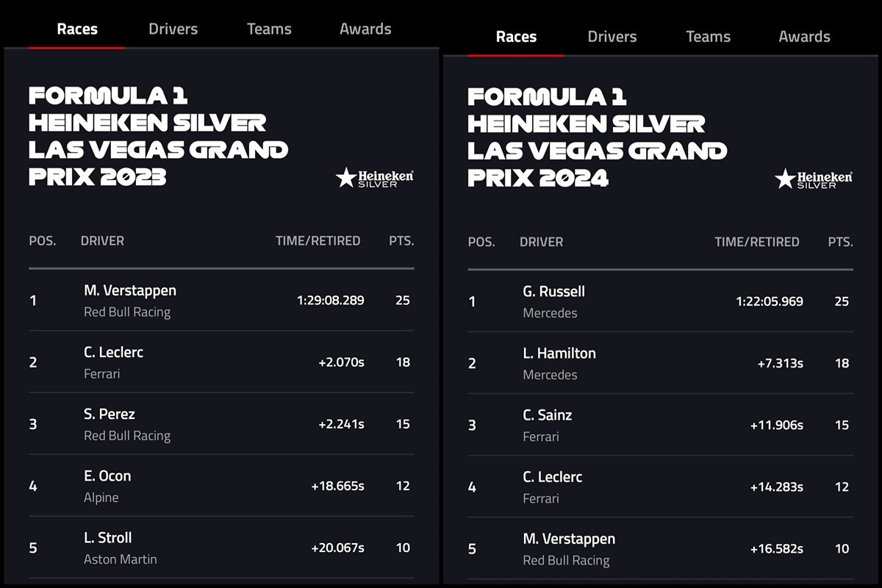Screen dimensions: 882x588
Task: Select Races tab in right panel
Action: pos(516,37)
